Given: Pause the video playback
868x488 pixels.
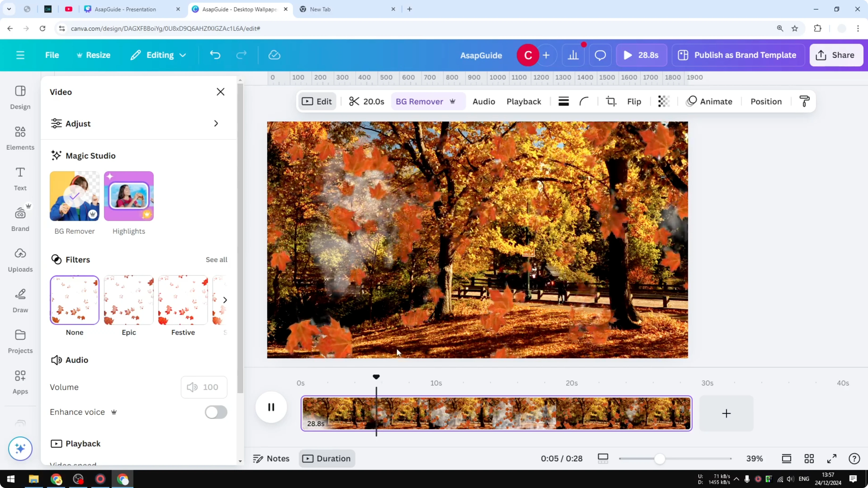Looking at the screenshot, I should (x=271, y=407).
